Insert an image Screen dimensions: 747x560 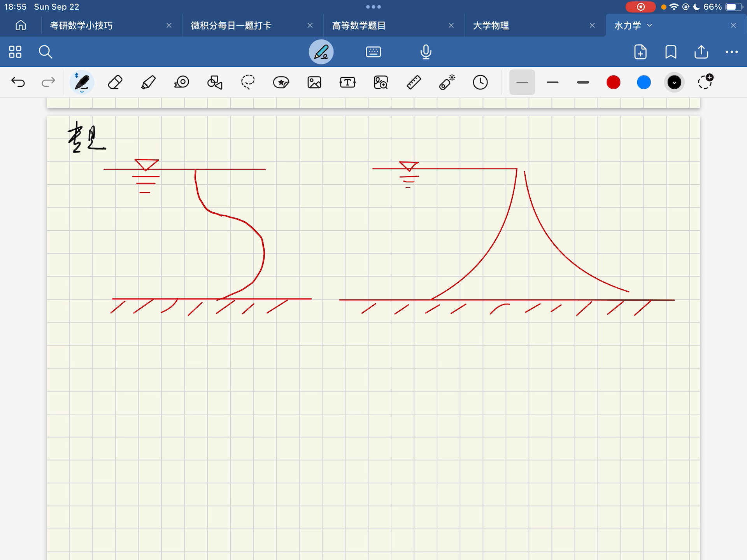[x=314, y=82]
